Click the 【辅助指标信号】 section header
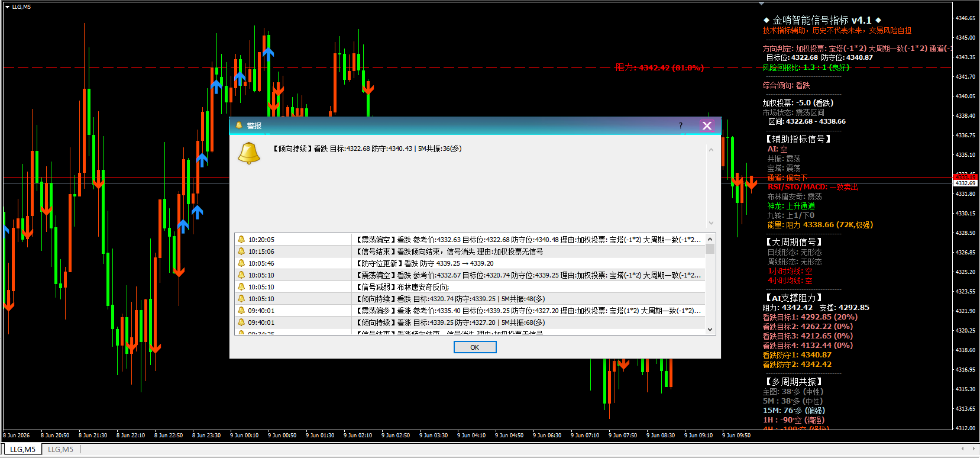 pos(798,139)
